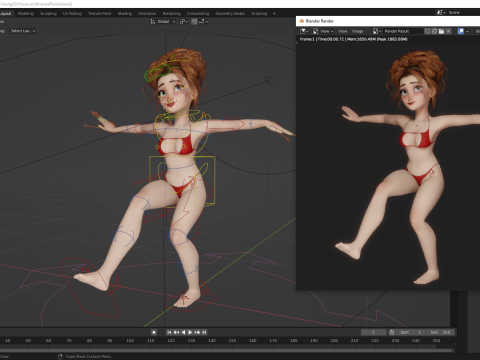This screenshot has height=360, width=480.
Task: Jump to the timeline start frame
Action: pos(169,332)
